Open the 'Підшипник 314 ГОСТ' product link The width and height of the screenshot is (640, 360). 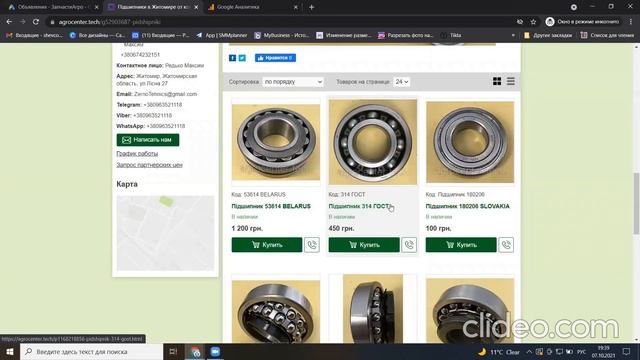pyautogui.click(x=359, y=206)
